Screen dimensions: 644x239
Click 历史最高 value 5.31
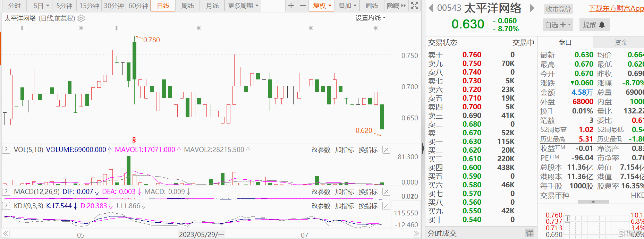586,139
